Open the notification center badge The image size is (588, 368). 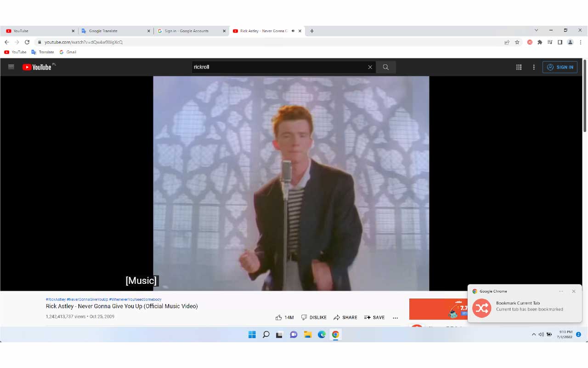(578, 334)
